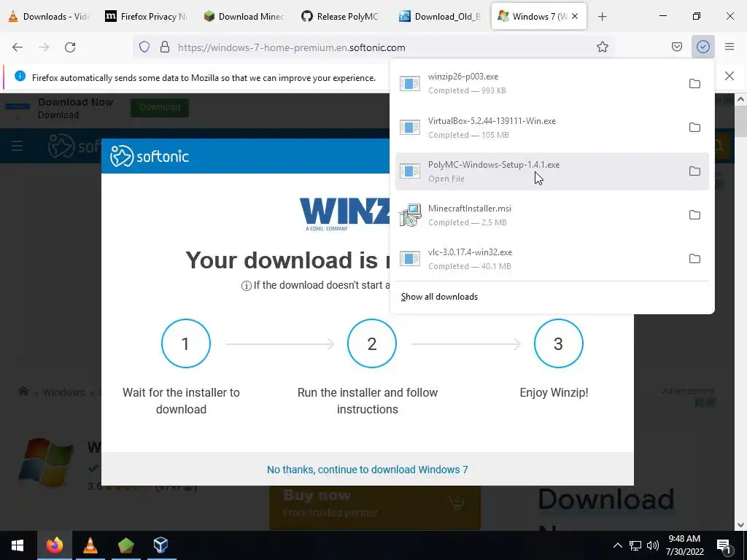
Task: Open the notification center icon
Action: [x=724, y=546]
